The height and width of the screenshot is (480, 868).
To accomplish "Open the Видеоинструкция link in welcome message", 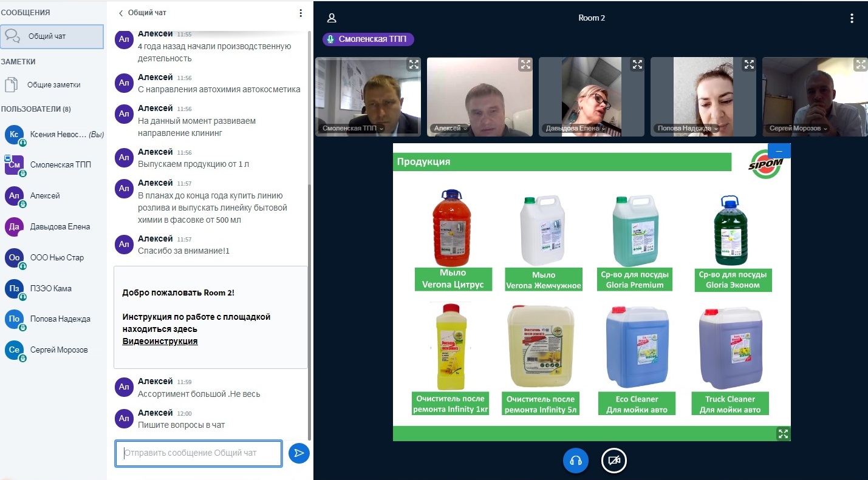I will tap(160, 341).
